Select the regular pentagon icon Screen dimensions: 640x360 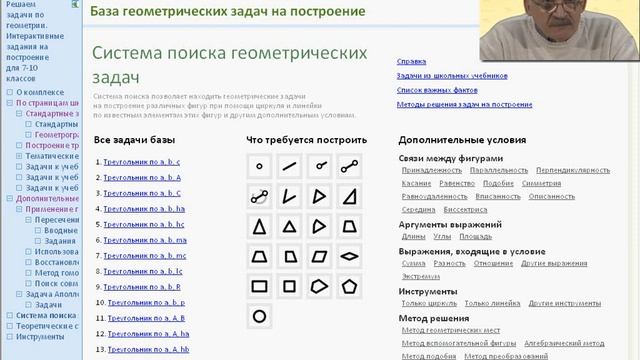click(349, 287)
